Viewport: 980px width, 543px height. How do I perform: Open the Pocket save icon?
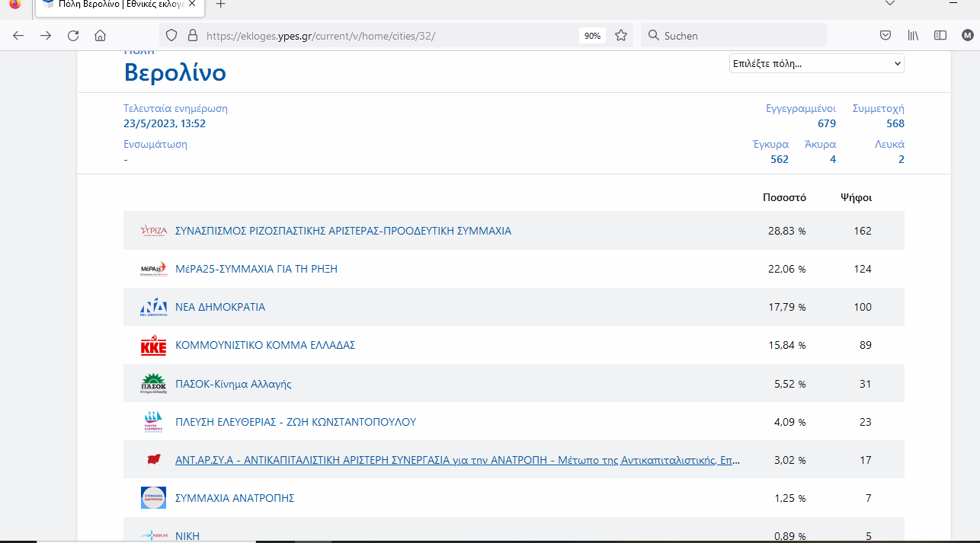click(886, 35)
